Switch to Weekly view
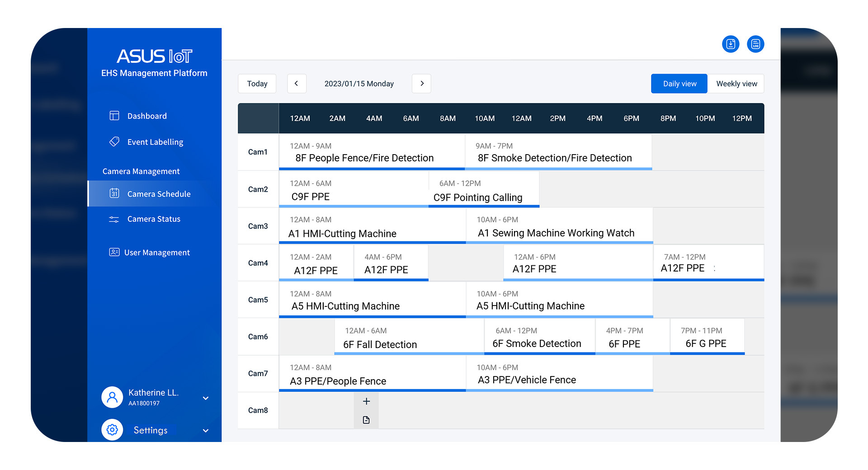 [736, 84]
